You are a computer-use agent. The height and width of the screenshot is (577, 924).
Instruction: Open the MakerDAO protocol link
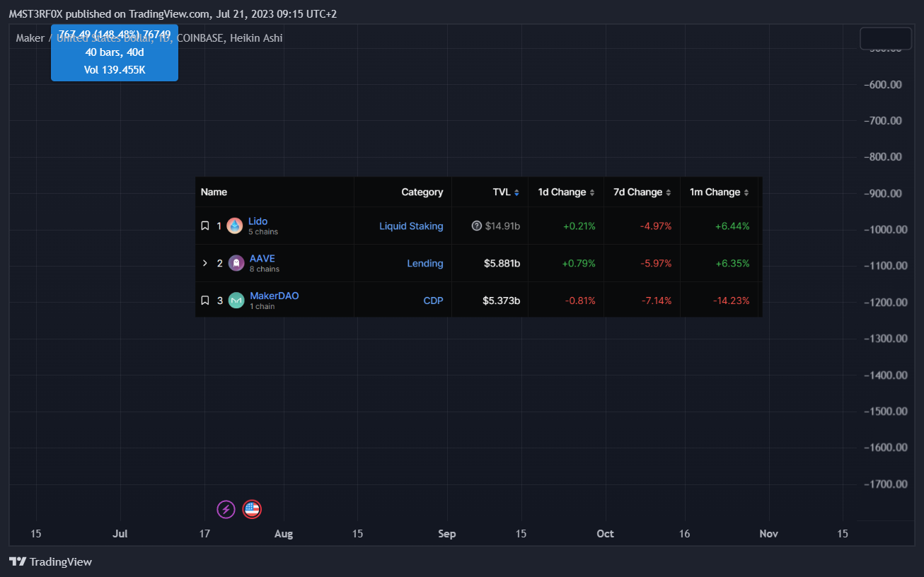275,296
